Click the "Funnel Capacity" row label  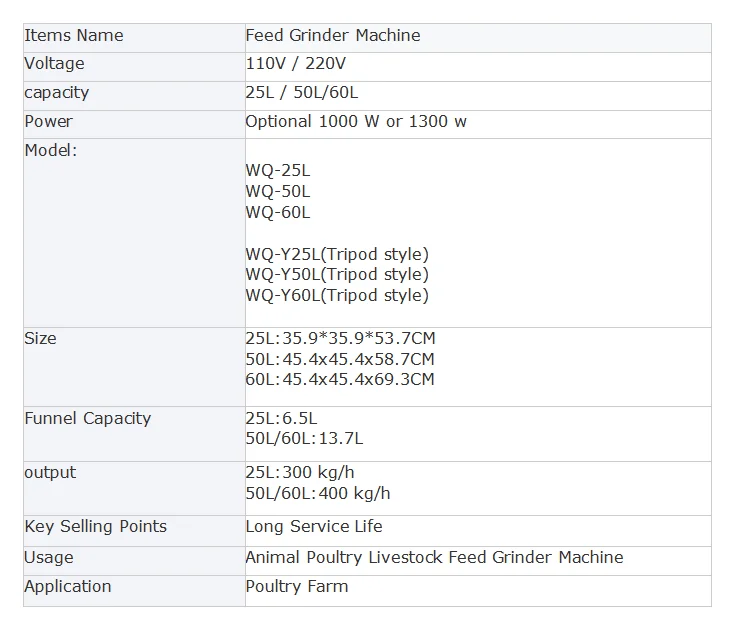(88, 419)
